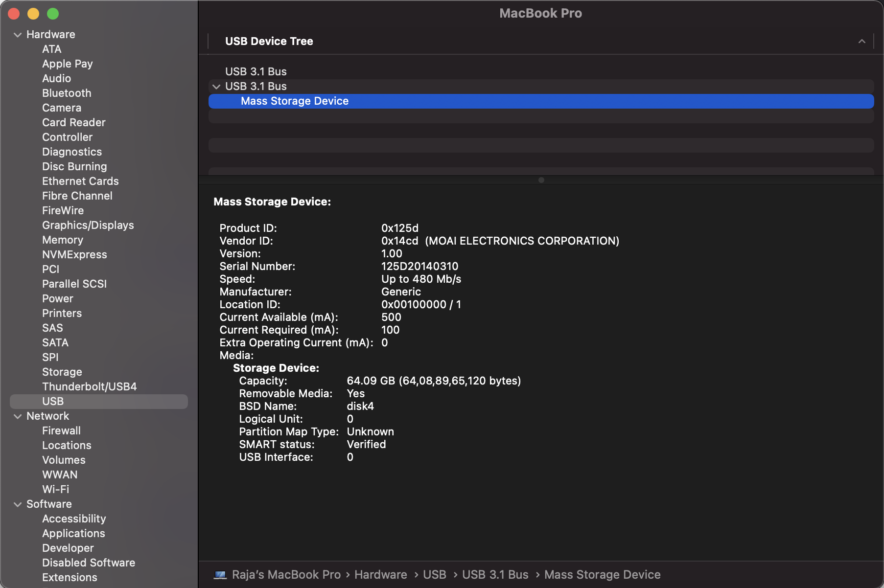Click the MacBook laptop icon in path bar
Viewport: 884px width, 588px height.
tap(220, 575)
